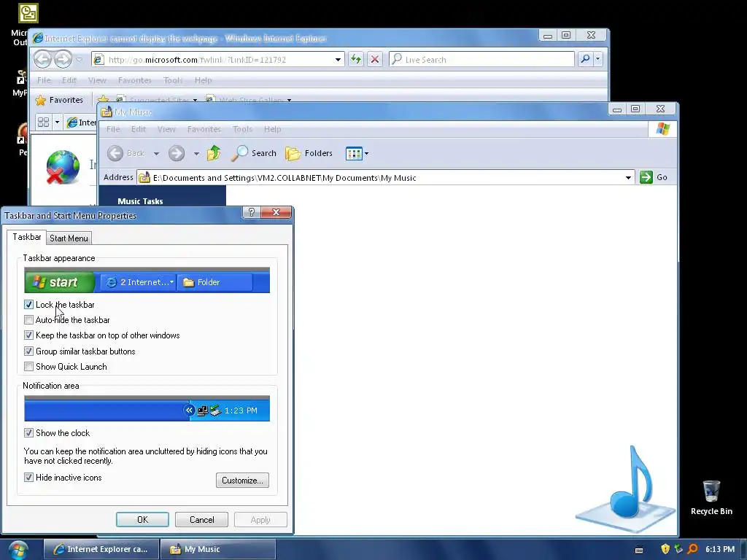The width and height of the screenshot is (747, 560).
Task: Go up one folder level in My Music
Action: 214,153
